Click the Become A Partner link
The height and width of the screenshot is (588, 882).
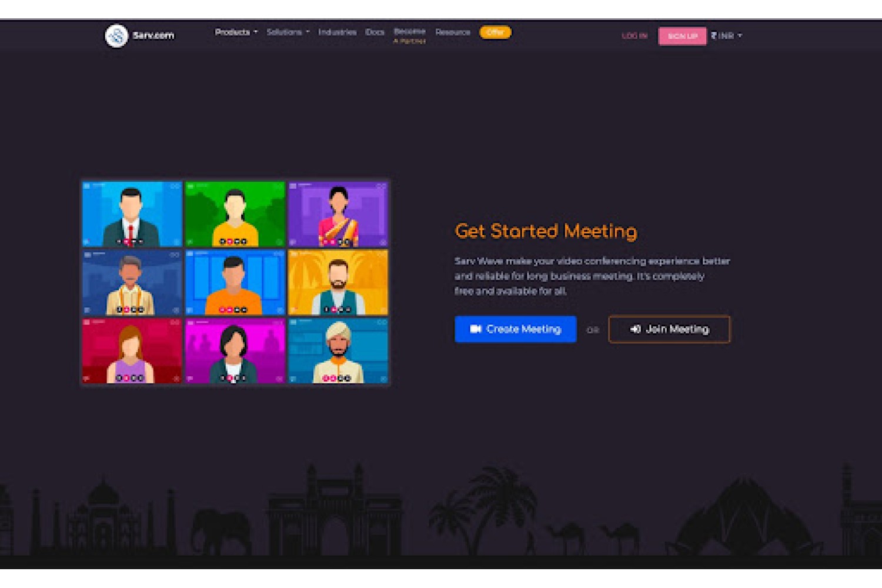[409, 36]
